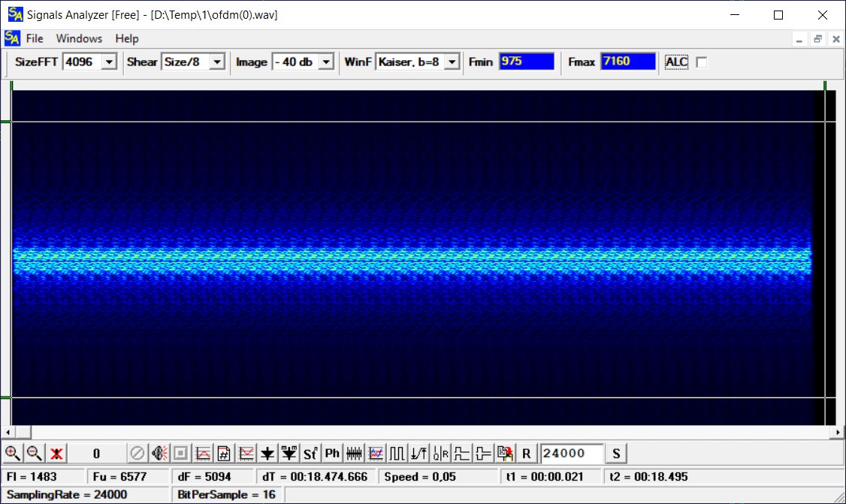Viewport: 846px width, 504px height.
Task: Open the Help menu
Action: (127, 38)
